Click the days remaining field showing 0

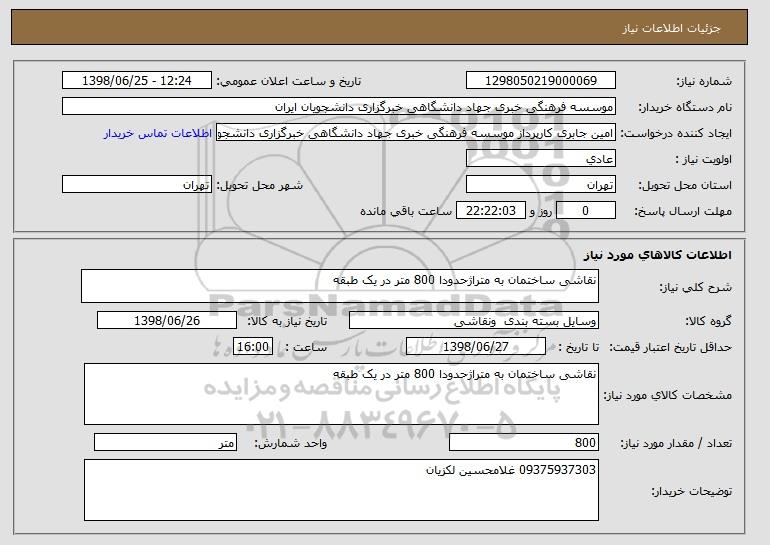[585, 211]
